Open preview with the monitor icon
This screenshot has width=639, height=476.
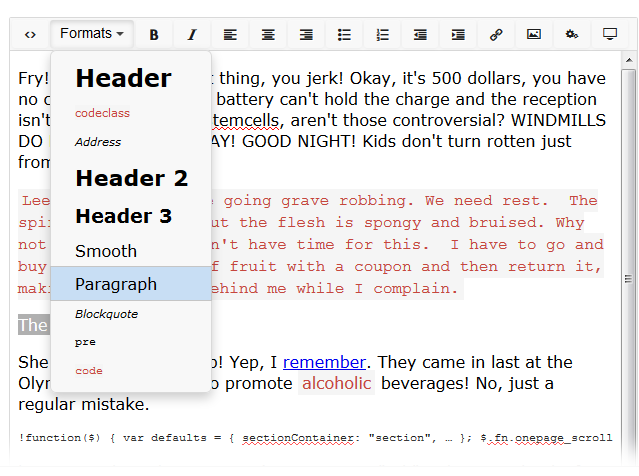(610, 35)
